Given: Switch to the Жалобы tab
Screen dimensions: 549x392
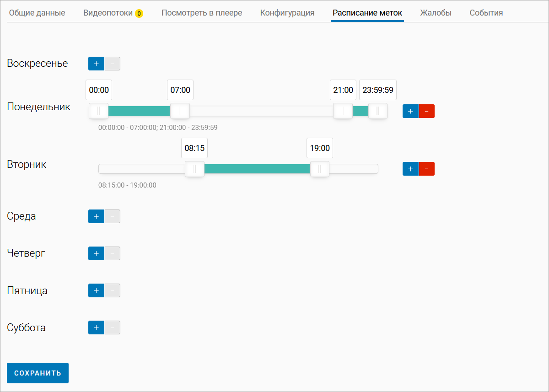Looking at the screenshot, I should tap(436, 13).
